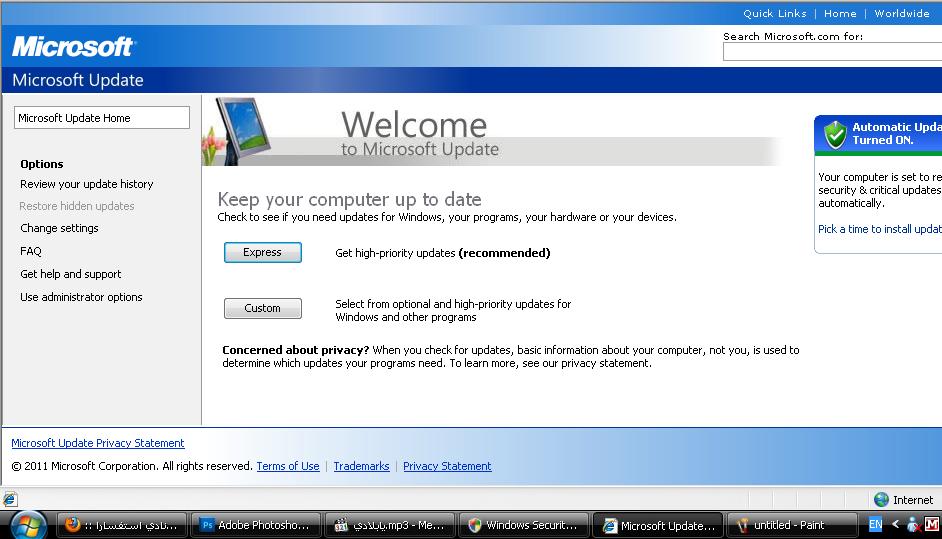Open the Windows Start orb

click(x=28, y=525)
